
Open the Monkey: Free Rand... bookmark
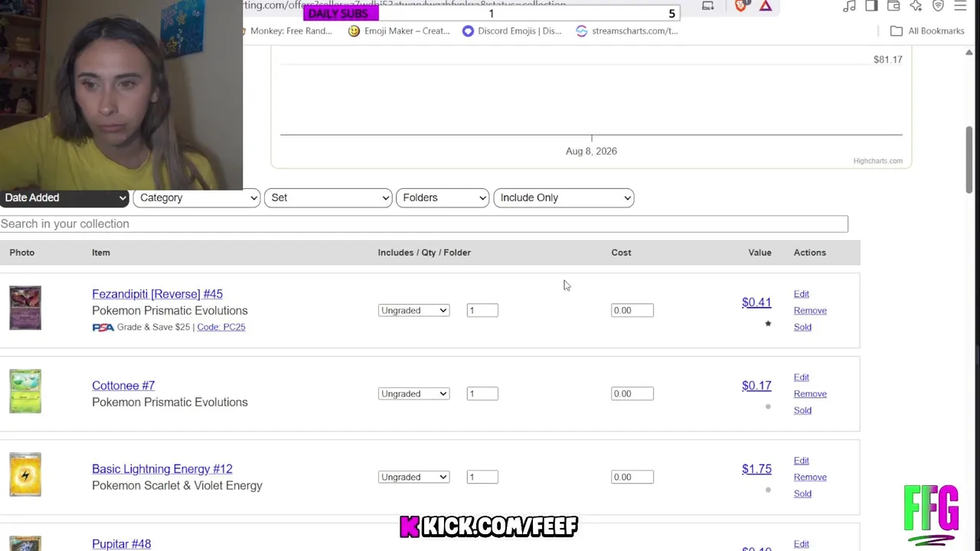click(288, 31)
